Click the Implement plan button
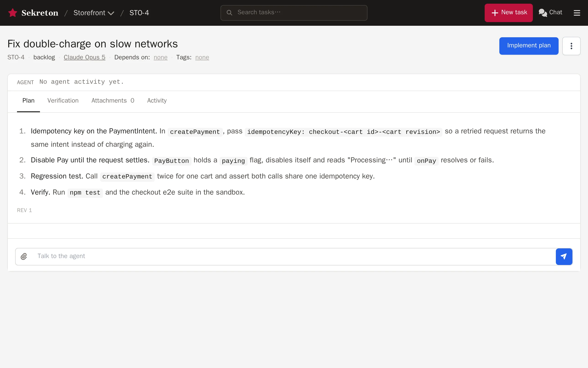Screen dimensions: 588x368 (x=529, y=46)
